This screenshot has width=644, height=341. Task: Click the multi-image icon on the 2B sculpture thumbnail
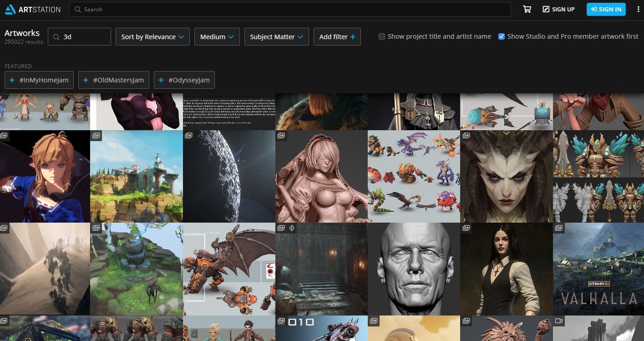[x=281, y=135]
